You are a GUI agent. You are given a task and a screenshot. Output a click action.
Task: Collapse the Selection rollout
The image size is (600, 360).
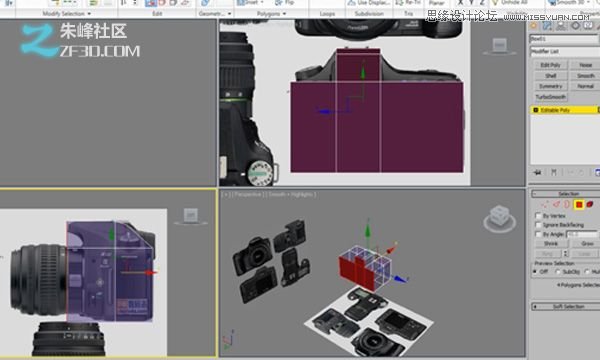pos(565,194)
